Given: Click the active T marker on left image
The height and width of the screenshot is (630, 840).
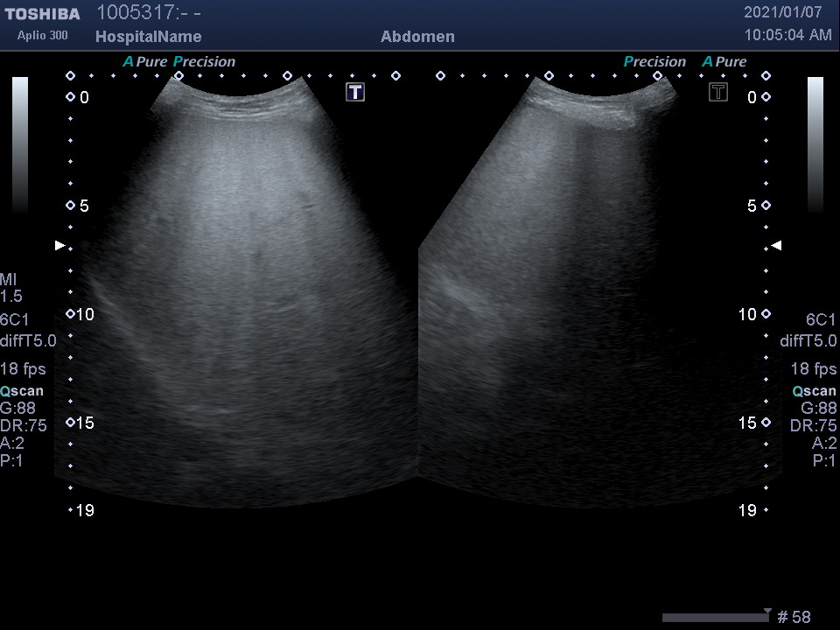Looking at the screenshot, I should pyautogui.click(x=354, y=92).
